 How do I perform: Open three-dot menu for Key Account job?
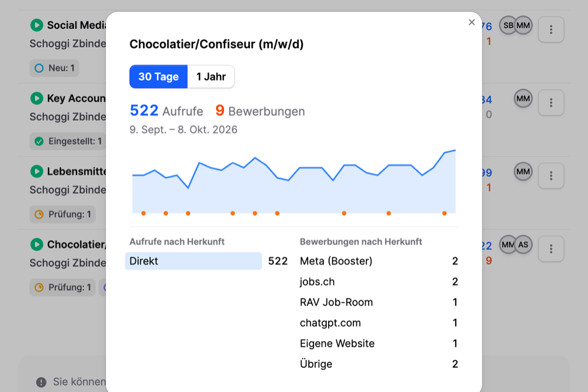pyautogui.click(x=551, y=102)
